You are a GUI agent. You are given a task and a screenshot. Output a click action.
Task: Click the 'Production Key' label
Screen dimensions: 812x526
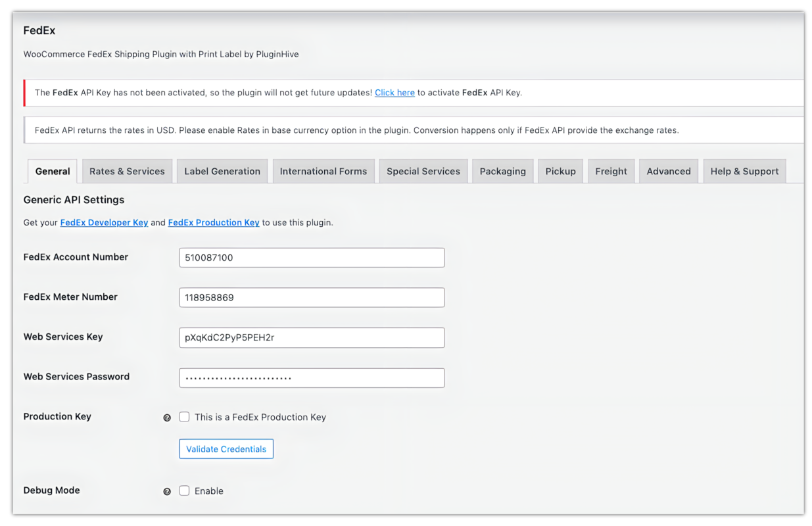click(x=57, y=416)
